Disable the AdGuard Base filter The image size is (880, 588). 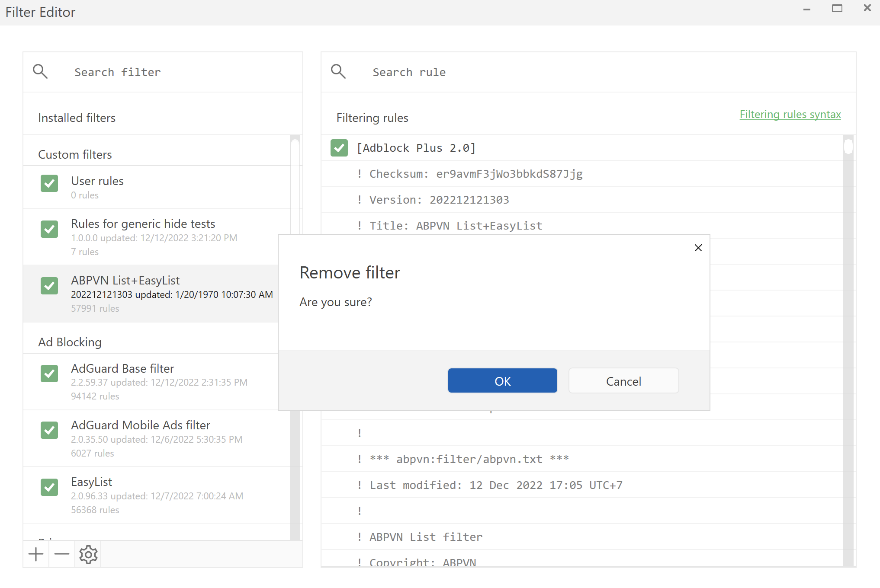click(49, 374)
